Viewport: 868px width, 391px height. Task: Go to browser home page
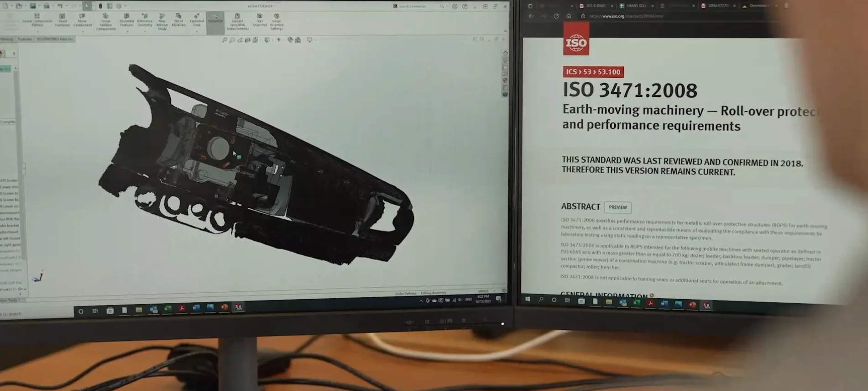tap(569, 16)
